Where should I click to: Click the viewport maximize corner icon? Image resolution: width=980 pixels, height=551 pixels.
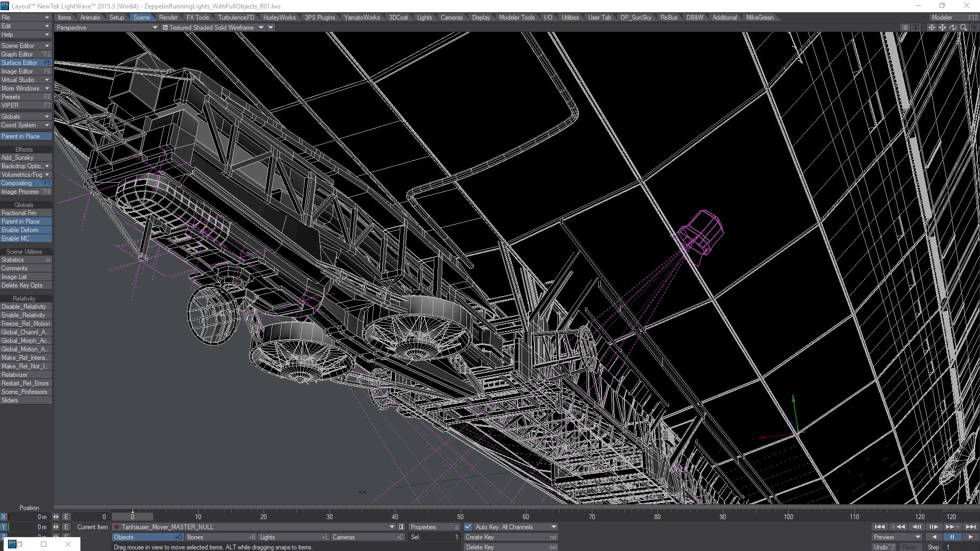tap(974, 28)
